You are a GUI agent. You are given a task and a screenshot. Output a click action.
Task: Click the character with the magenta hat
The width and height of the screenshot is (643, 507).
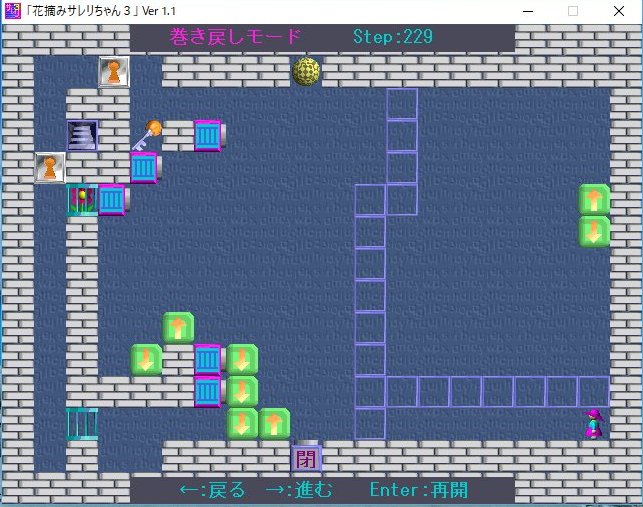(593, 423)
